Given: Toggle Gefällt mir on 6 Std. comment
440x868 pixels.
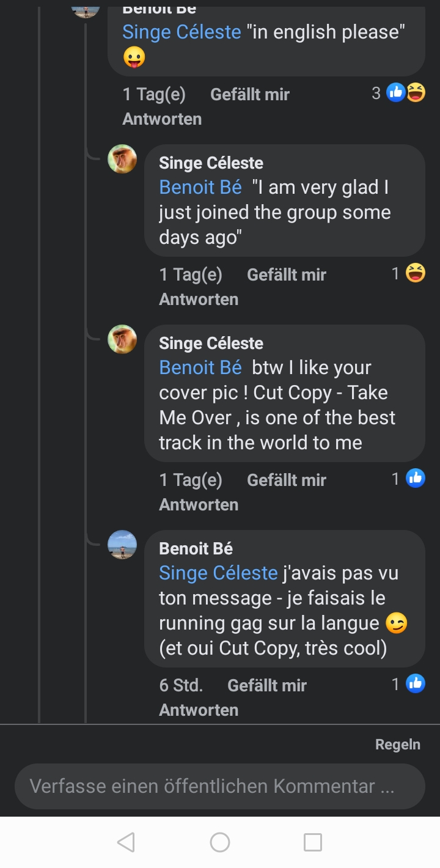Looking at the screenshot, I should (x=266, y=685).
